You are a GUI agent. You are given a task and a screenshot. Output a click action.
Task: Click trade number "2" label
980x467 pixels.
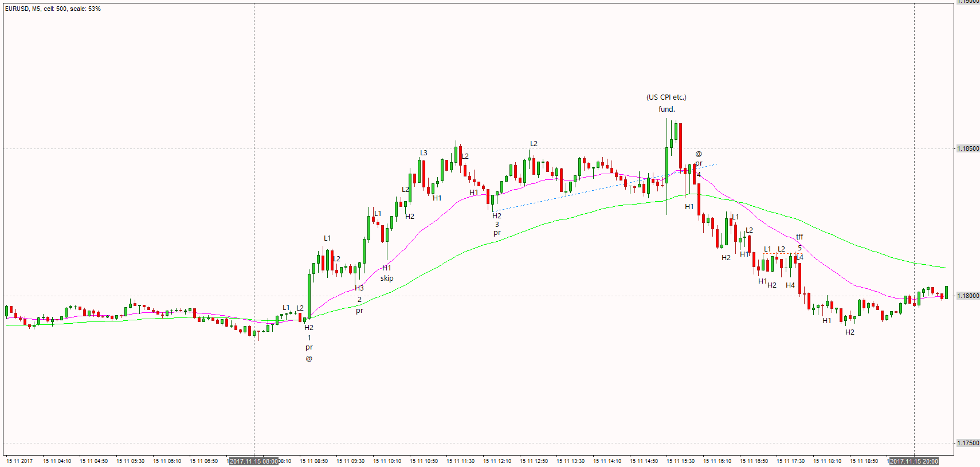(359, 300)
